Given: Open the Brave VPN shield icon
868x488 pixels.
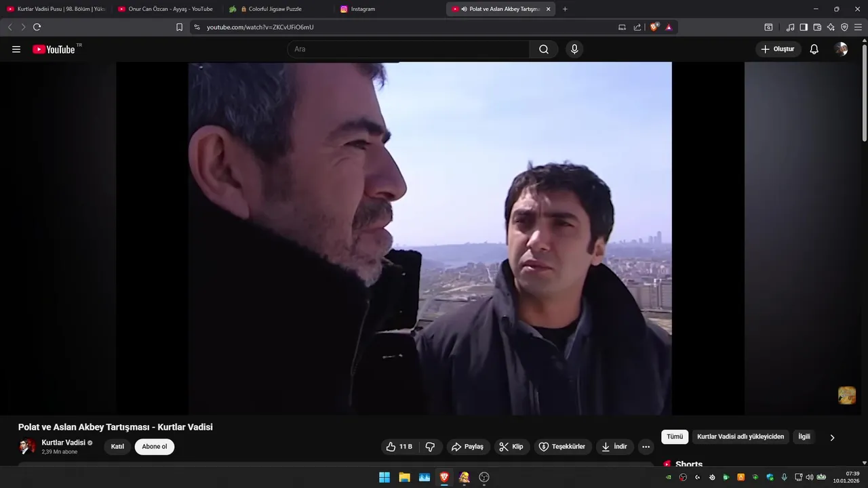Looking at the screenshot, I should pyautogui.click(x=844, y=27).
